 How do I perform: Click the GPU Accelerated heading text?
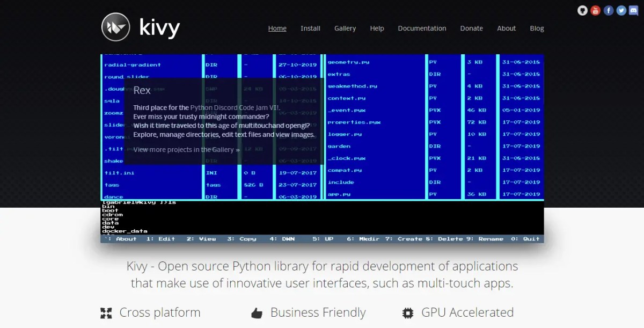tap(467, 312)
